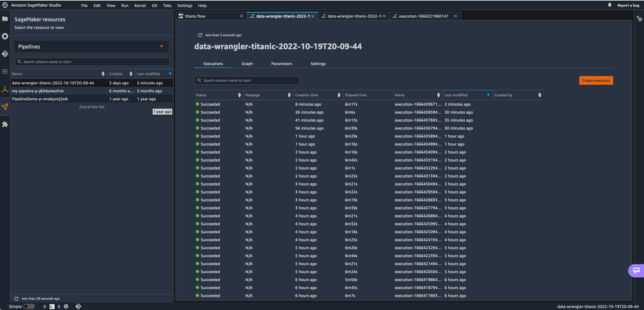Click the Create execution button

(596, 80)
